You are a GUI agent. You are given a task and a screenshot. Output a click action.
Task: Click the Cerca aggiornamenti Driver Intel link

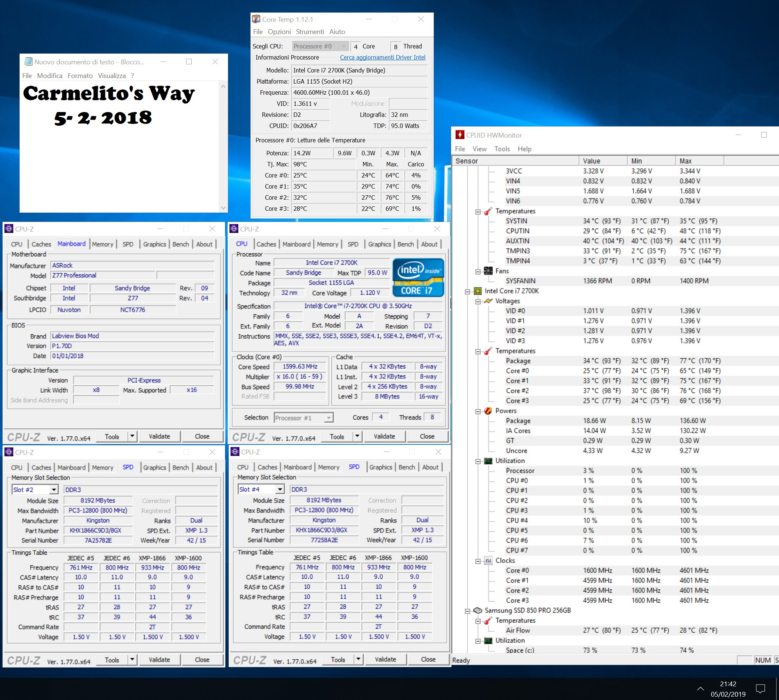click(382, 57)
